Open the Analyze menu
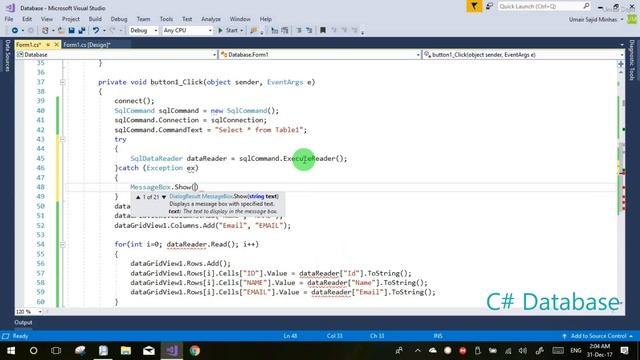Image resolution: width=640 pixels, height=360 pixels. [211, 19]
